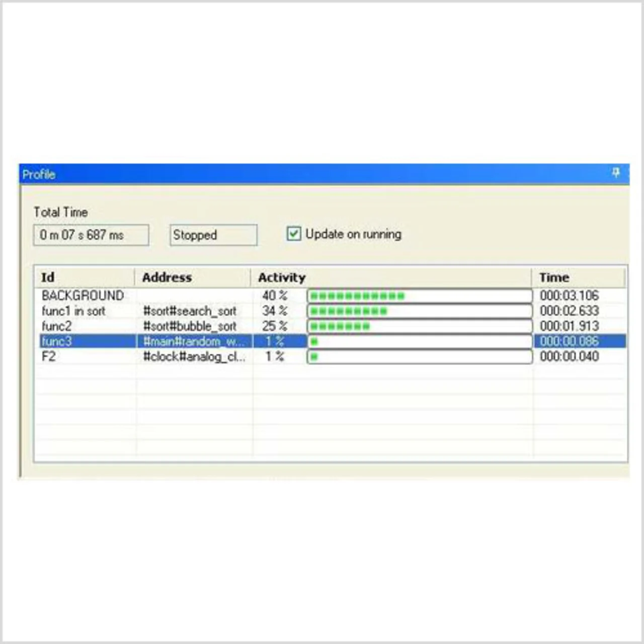Click the Total Time value field
Screen dimensions: 644x644
pyautogui.click(x=91, y=235)
